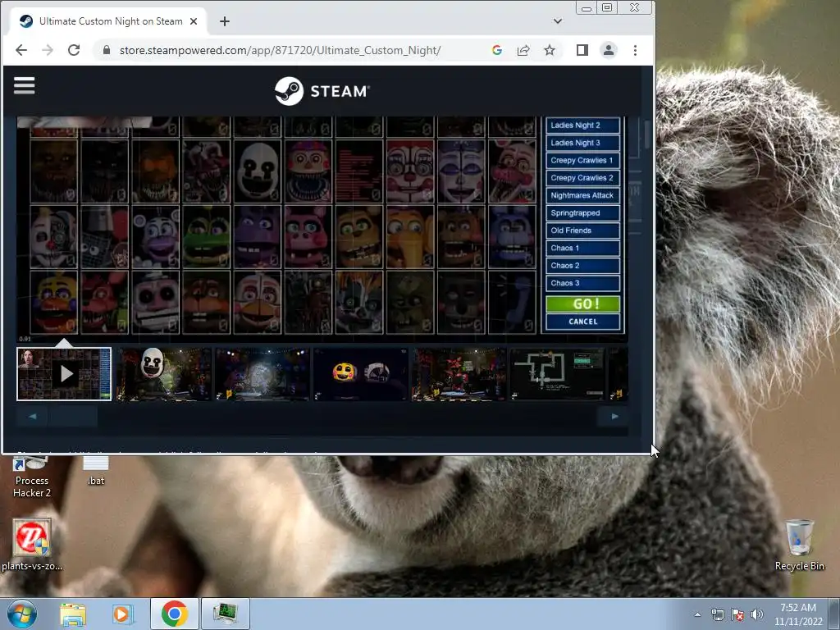
Task: Open the Toy Chica head screenshot thumbnail
Action: (361, 374)
